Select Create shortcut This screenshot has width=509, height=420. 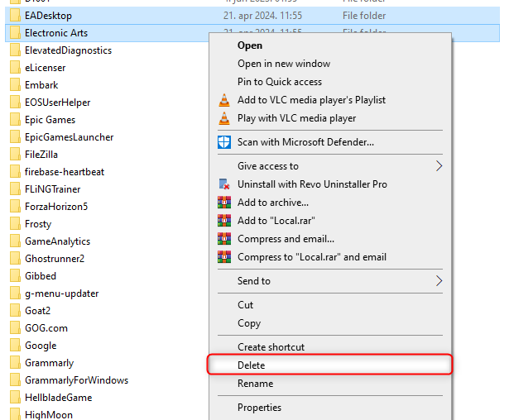(330, 347)
